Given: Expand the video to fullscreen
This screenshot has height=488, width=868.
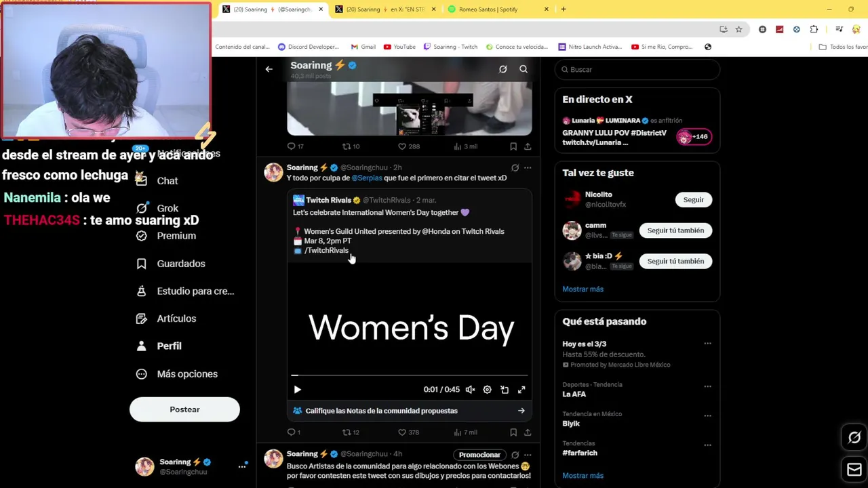Looking at the screenshot, I should click(521, 390).
